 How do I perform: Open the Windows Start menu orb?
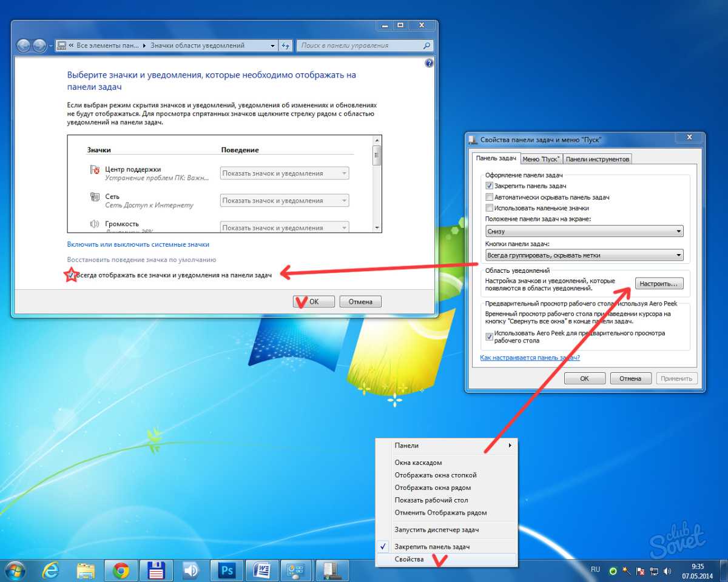coord(15,570)
